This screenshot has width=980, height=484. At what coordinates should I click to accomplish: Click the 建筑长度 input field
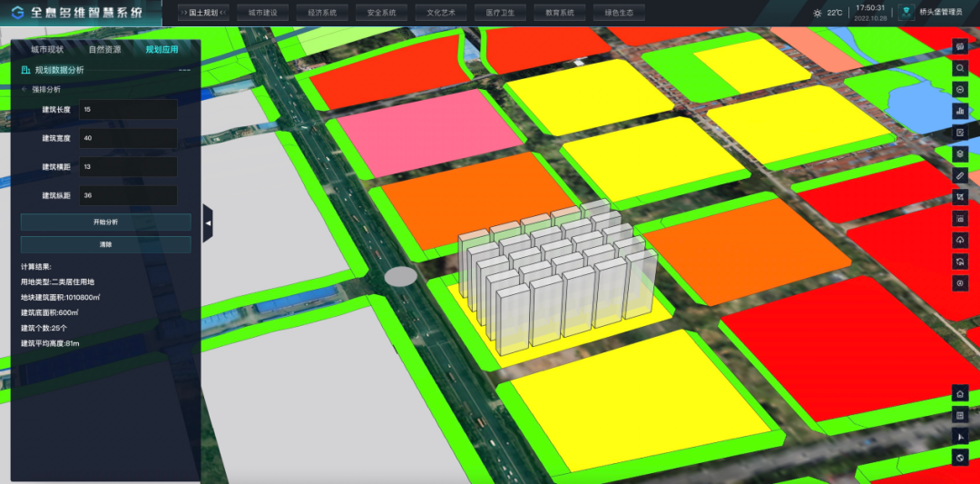coord(127,110)
